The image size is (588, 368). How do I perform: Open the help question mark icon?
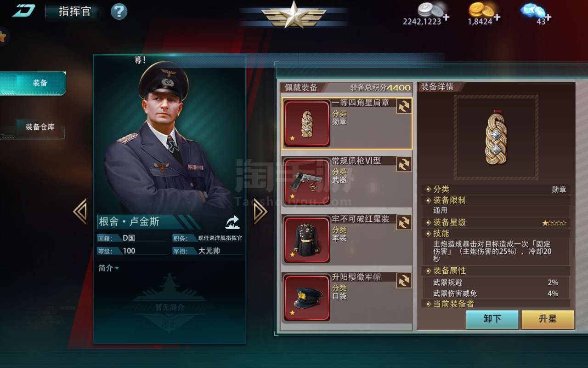click(119, 11)
